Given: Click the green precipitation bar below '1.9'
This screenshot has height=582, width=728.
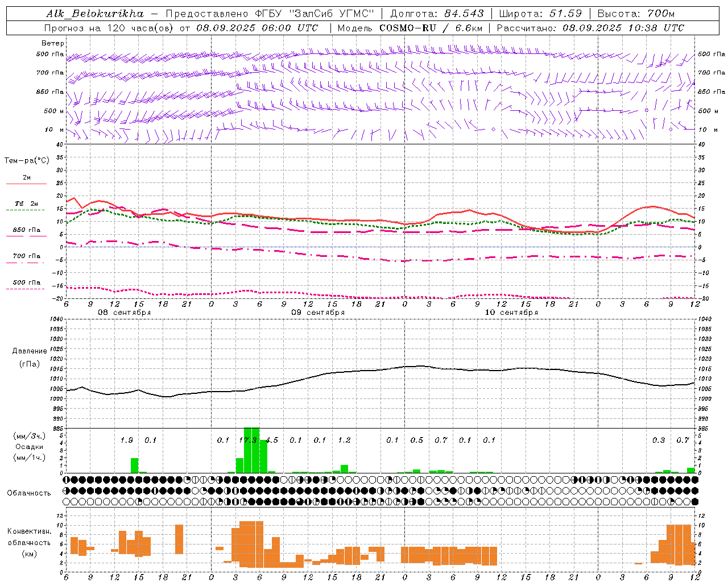Looking at the screenshot, I should point(135,465).
